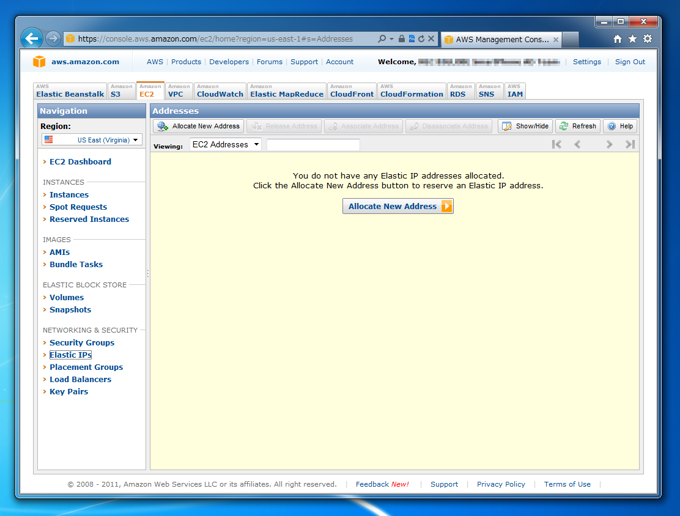The width and height of the screenshot is (680, 516).
Task: Select Elastic IPs in navigation
Action: tap(70, 355)
